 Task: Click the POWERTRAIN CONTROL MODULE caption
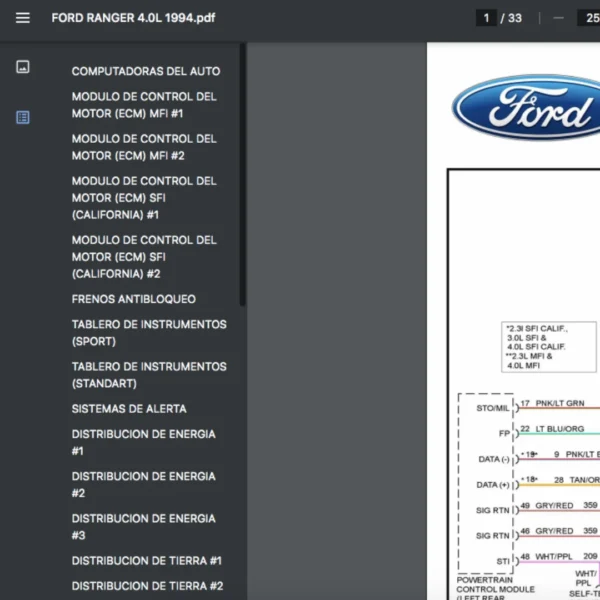tap(495, 589)
